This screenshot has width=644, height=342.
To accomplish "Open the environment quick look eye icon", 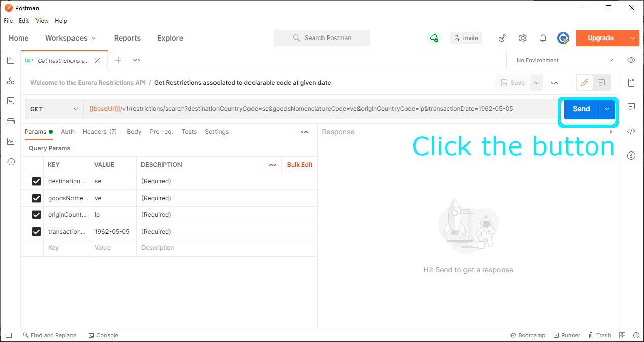I will pos(631,60).
